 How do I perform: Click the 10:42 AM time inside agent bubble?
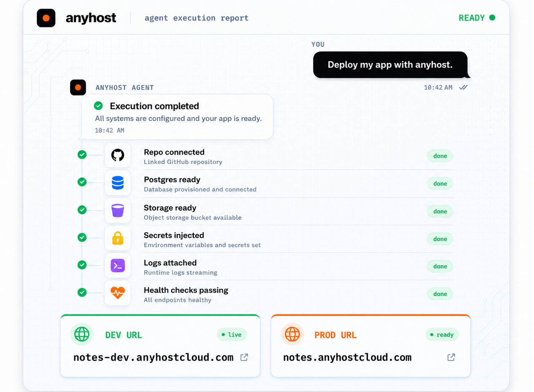click(x=109, y=130)
